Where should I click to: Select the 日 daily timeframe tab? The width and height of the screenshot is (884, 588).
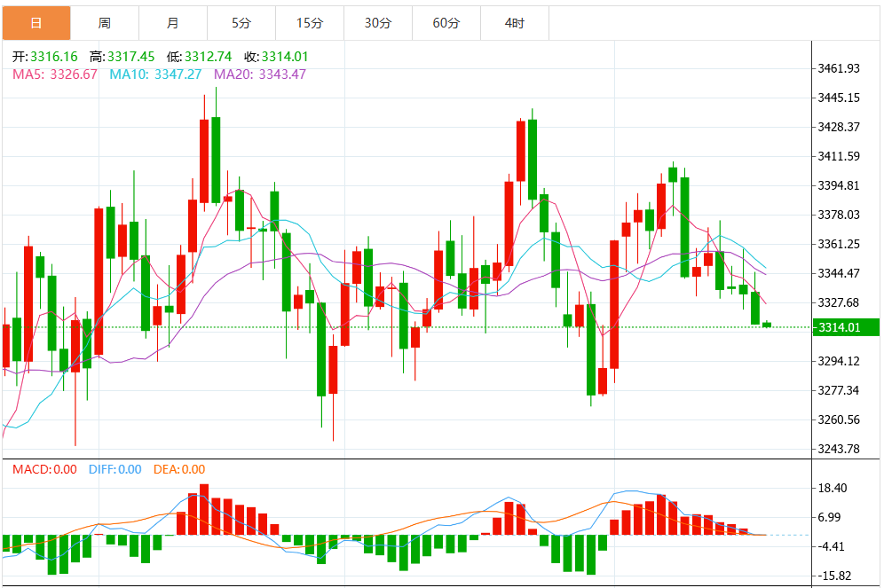36,23
